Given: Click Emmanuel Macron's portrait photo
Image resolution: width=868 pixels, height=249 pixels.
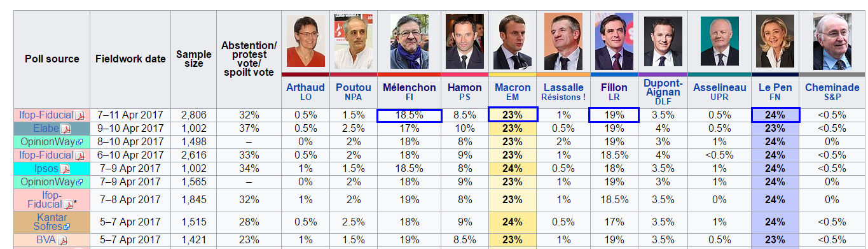Looking at the screenshot, I should coord(513,42).
